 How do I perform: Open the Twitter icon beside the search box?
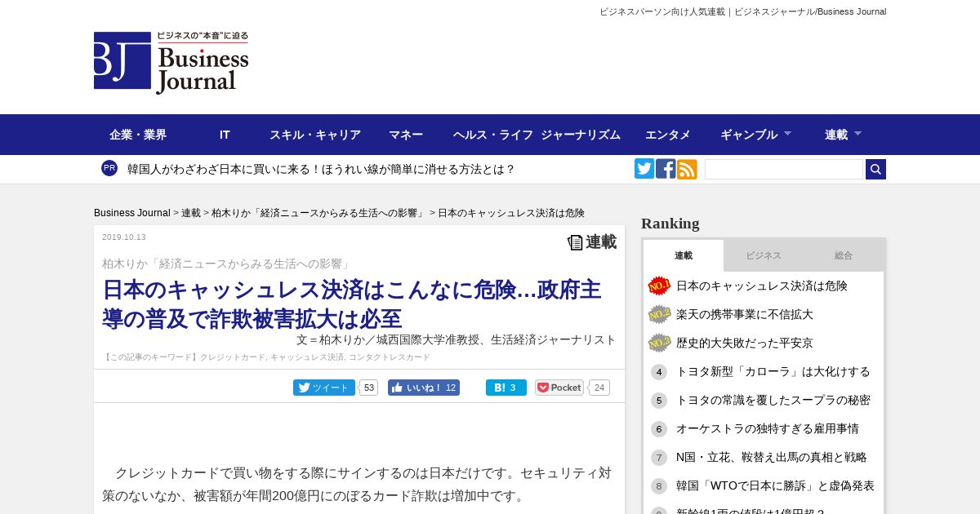click(x=644, y=169)
